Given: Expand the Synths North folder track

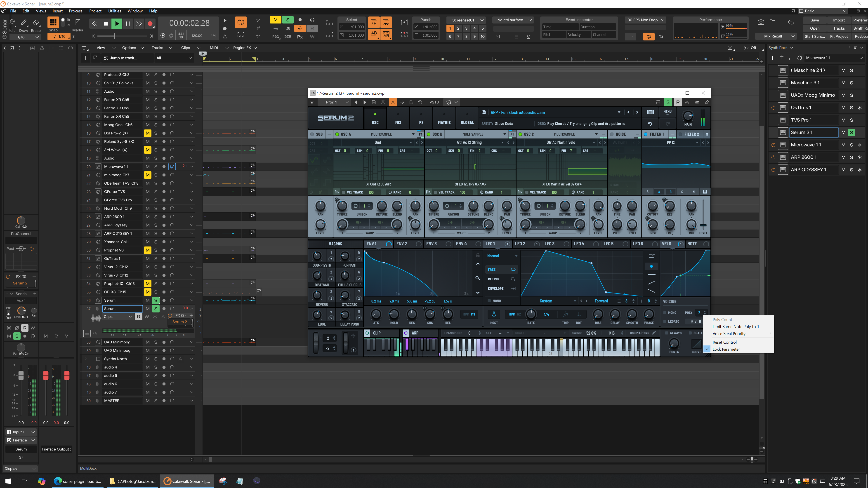Looking at the screenshot, I should pyautogui.click(x=85, y=359).
